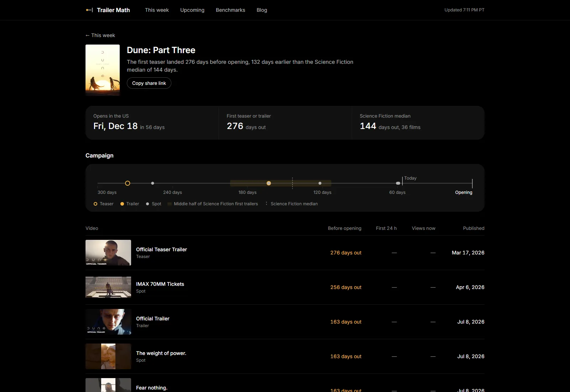Click the Trailer legend gold dot

click(x=122, y=204)
